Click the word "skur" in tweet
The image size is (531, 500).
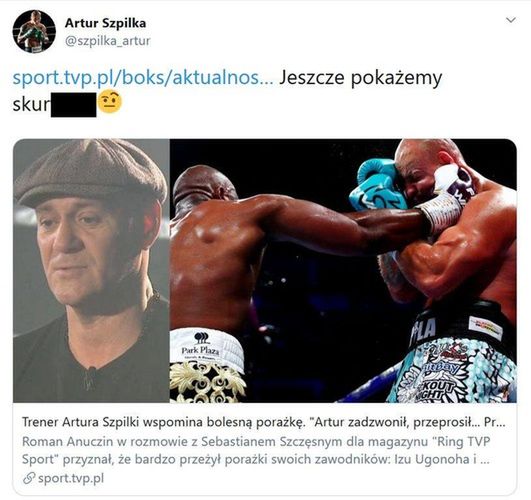click(31, 105)
